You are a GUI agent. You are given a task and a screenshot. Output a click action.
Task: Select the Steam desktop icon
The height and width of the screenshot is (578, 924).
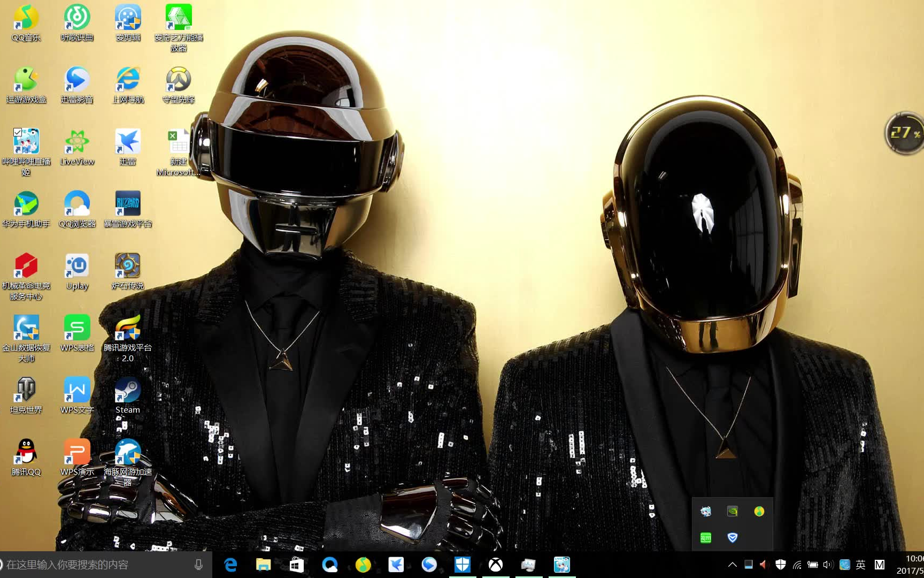pos(128,396)
